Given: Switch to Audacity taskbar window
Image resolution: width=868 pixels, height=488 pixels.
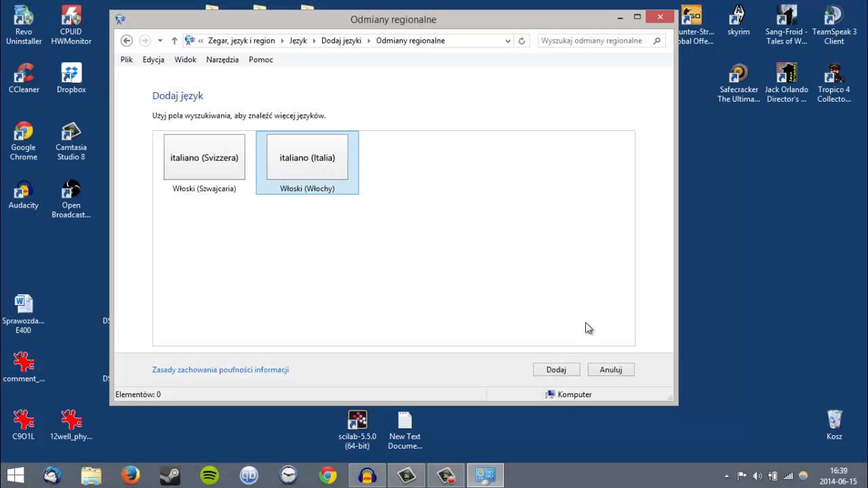Looking at the screenshot, I should tap(368, 475).
